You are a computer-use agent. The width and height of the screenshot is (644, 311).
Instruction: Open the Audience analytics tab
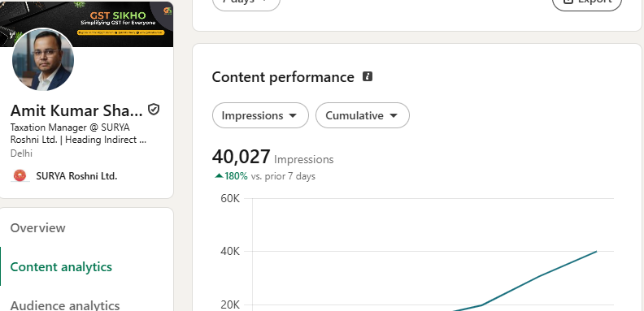pos(65,305)
